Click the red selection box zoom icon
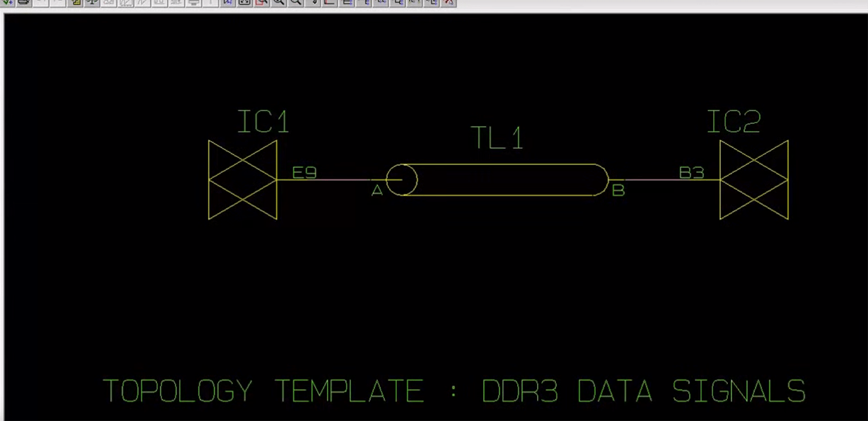This screenshot has width=868, height=421. click(262, 3)
